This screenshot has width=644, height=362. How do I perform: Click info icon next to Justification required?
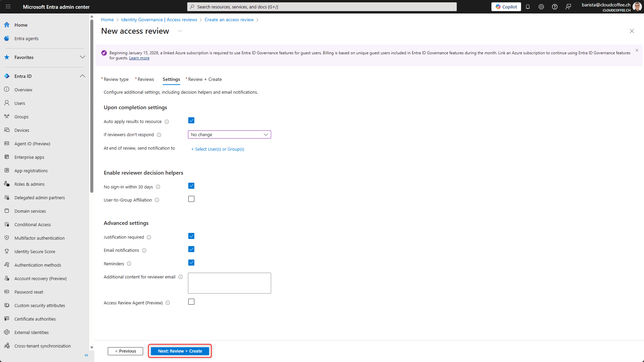pyautogui.click(x=149, y=237)
